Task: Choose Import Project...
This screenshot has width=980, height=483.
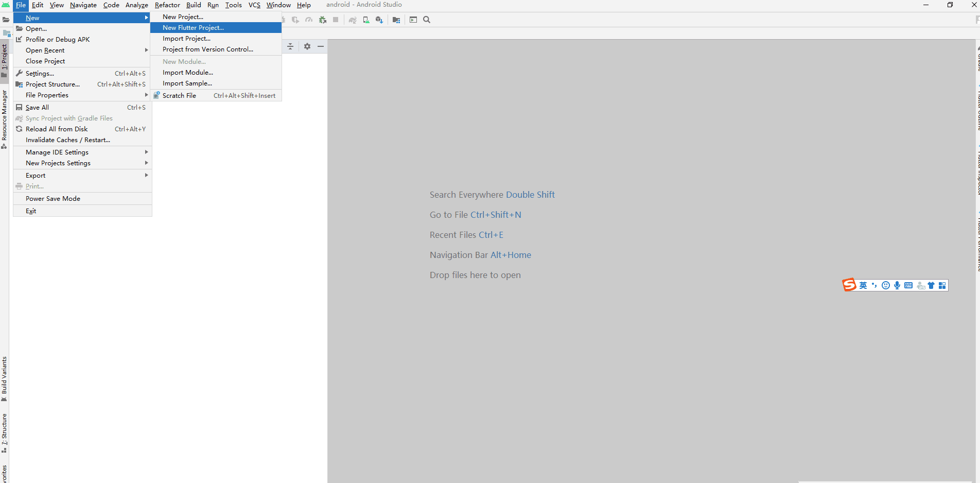Action: click(x=216, y=39)
